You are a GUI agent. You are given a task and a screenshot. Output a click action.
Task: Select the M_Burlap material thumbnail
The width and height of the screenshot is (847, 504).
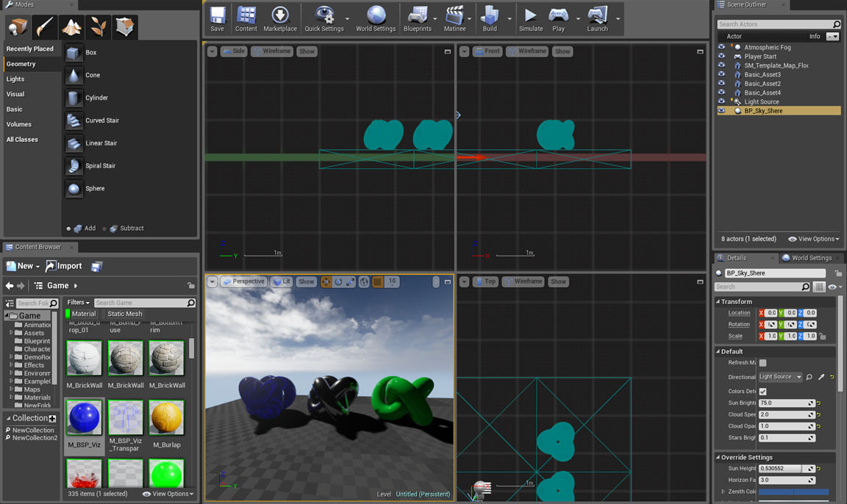pos(166,417)
